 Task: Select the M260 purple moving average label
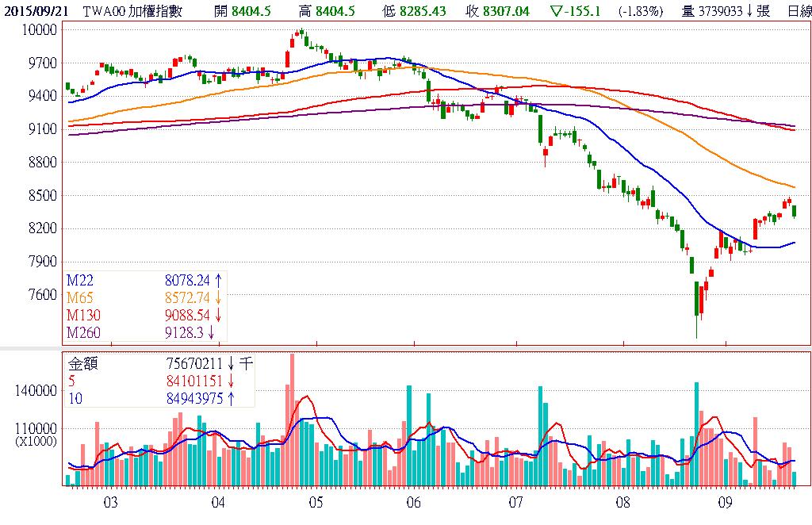pos(82,332)
